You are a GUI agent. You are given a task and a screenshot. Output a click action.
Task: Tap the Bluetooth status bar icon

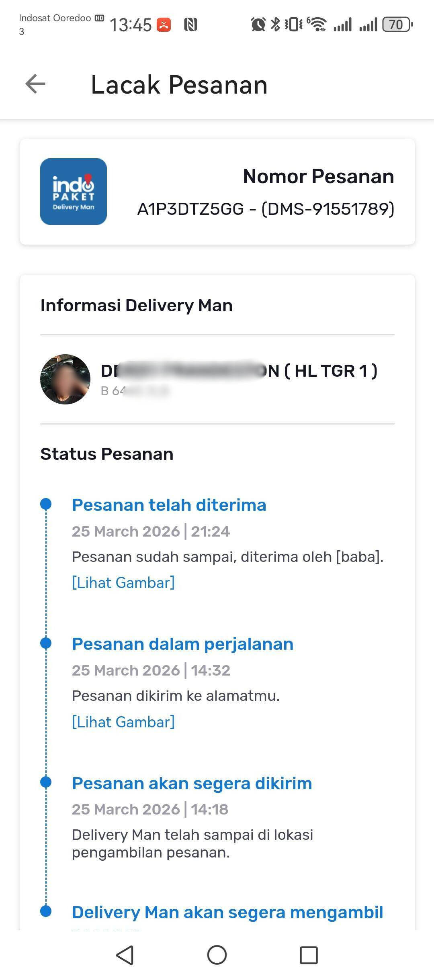[275, 24]
